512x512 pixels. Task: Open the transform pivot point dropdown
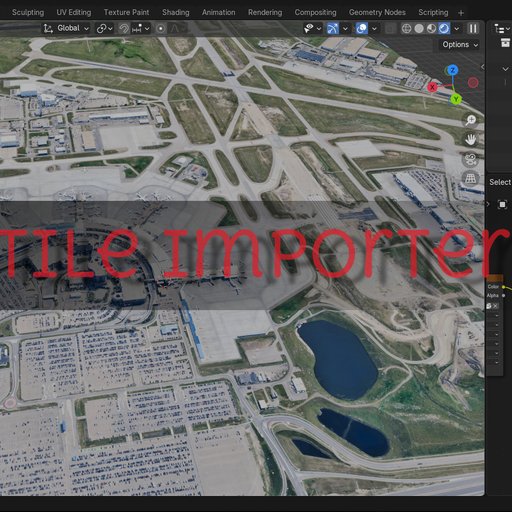tap(104, 29)
